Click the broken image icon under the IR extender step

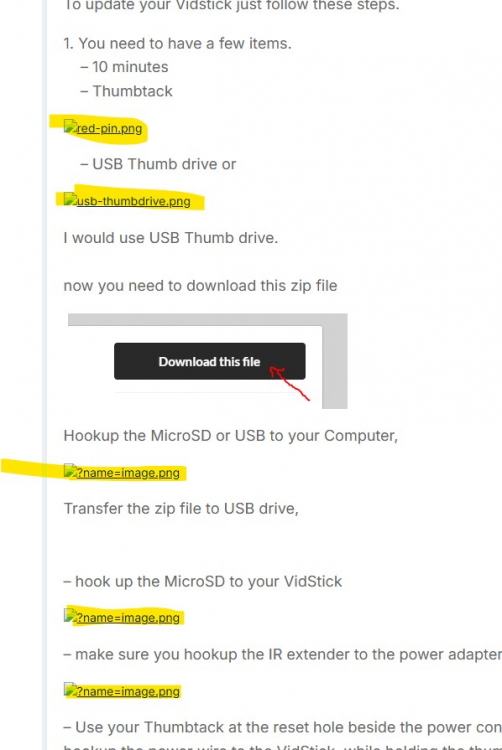[70, 690]
